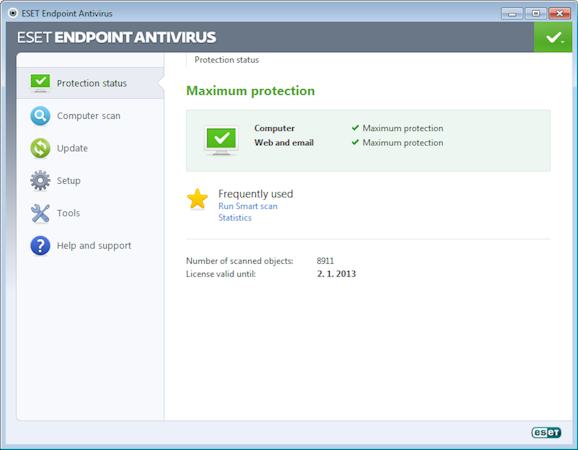Click the ESET ENDPOINT ANTIVIRUS header title
The width and height of the screenshot is (578, 450).
tap(116, 37)
